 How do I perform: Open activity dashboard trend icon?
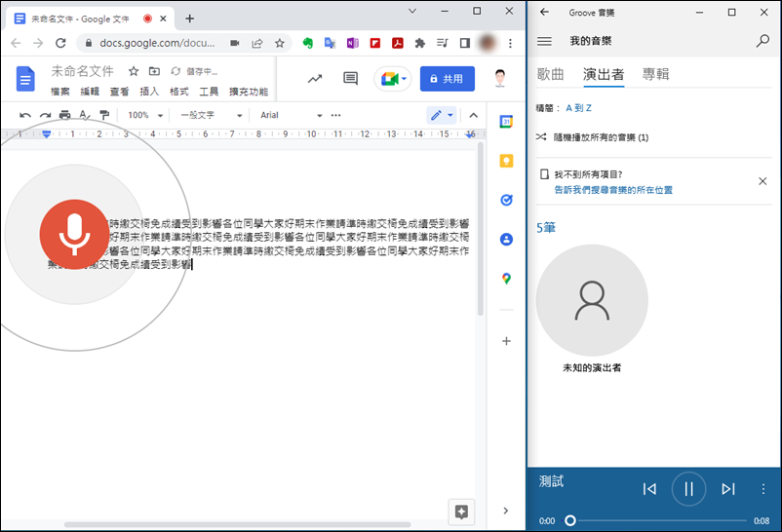pyautogui.click(x=315, y=79)
